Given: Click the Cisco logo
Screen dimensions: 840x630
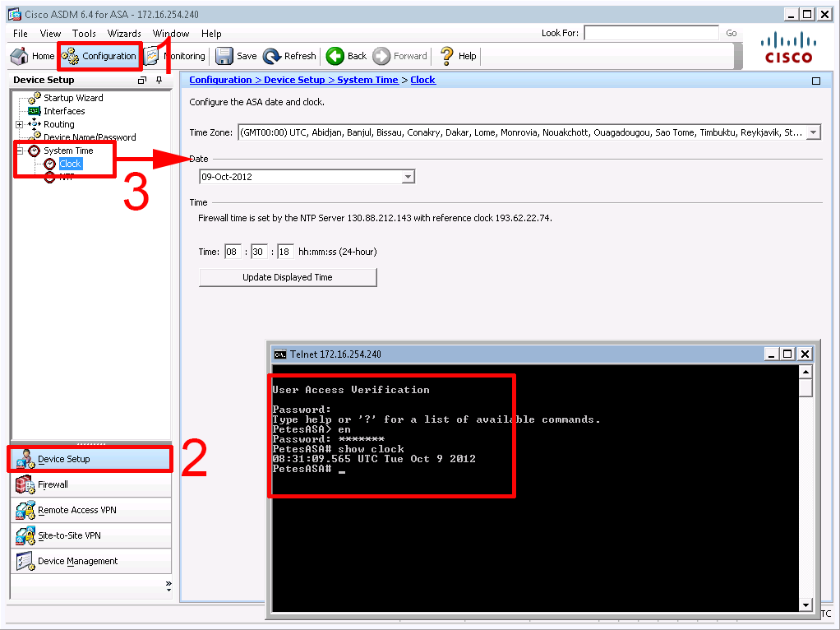Looking at the screenshot, I should click(788, 48).
